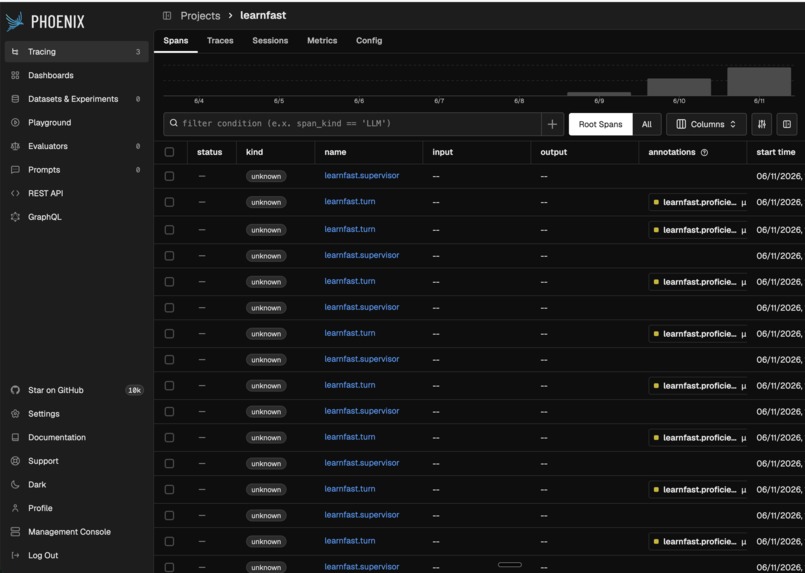Click the Support lifebuoy icon
Screen dimensions: 805x573
(15, 461)
